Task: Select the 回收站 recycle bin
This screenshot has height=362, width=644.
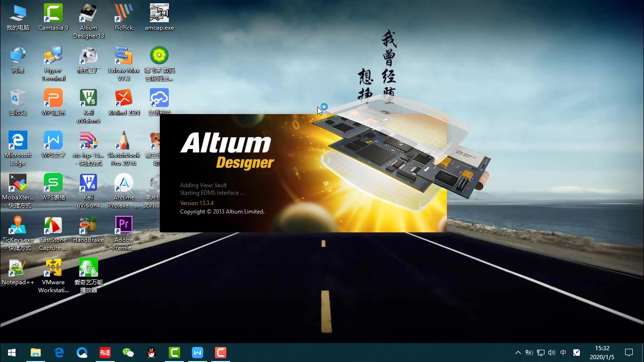Action: [x=18, y=102]
